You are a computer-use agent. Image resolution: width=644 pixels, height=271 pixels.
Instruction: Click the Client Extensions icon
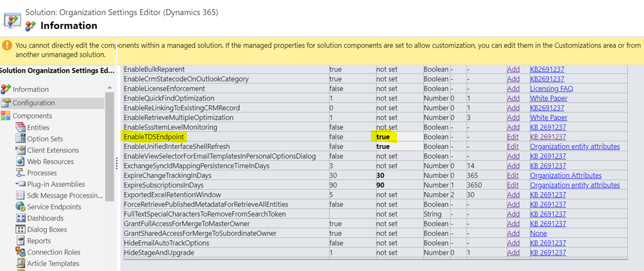coord(21,150)
